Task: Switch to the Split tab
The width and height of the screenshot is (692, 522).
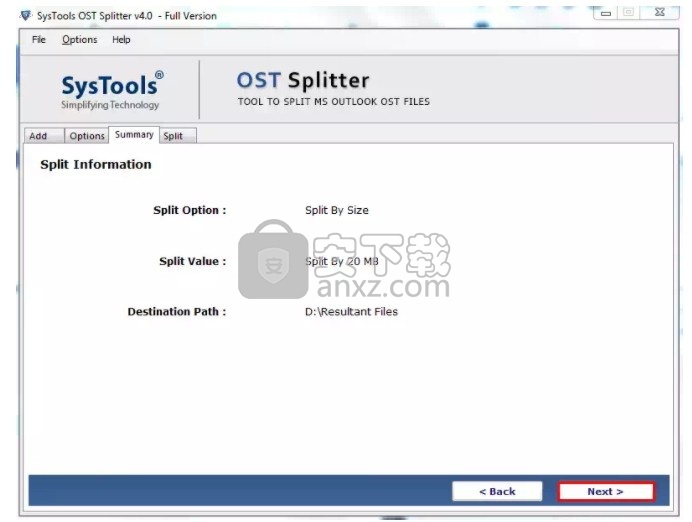Action: click(178, 135)
